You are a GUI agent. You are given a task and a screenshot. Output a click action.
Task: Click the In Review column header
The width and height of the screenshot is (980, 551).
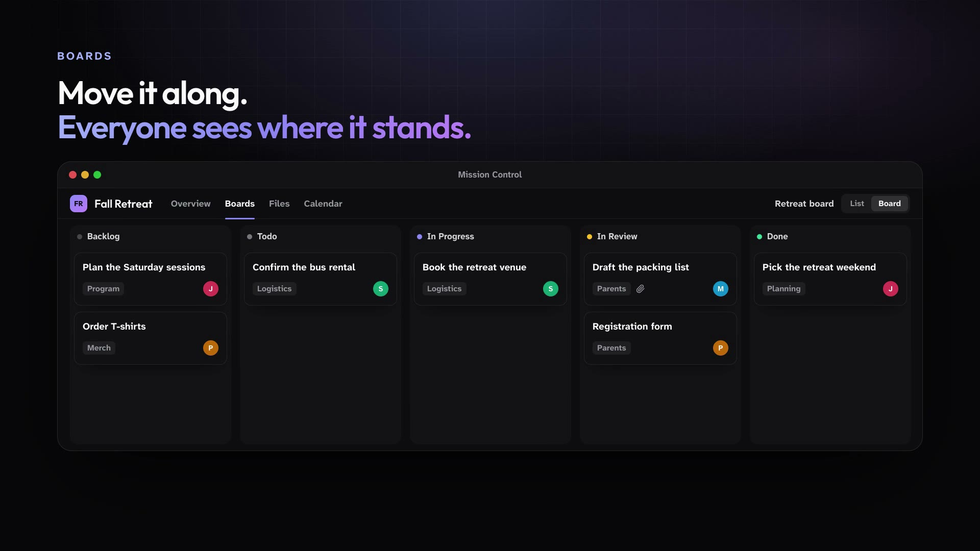coord(612,236)
